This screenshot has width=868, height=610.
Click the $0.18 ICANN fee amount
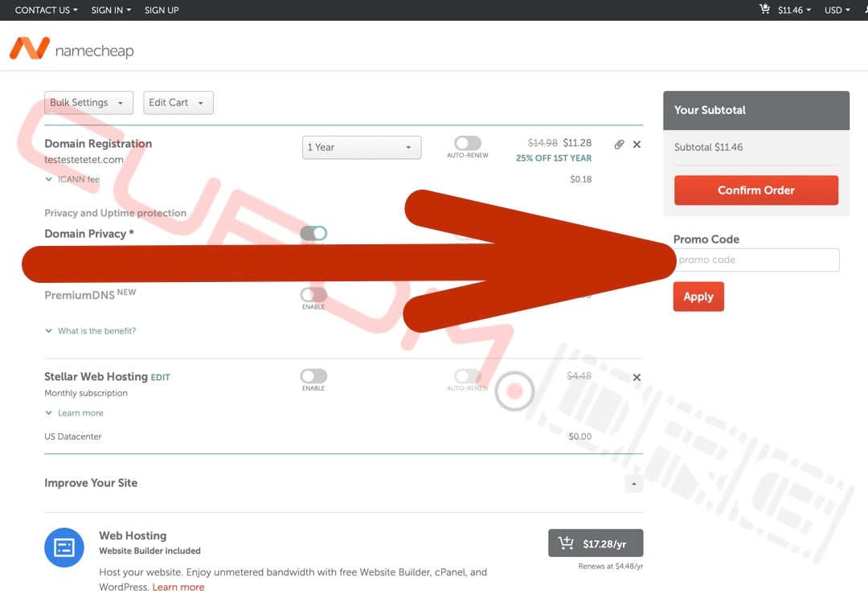(x=581, y=179)
